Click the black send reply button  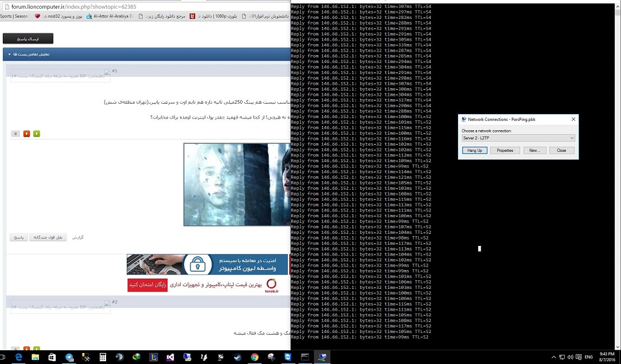pos(28,38)
